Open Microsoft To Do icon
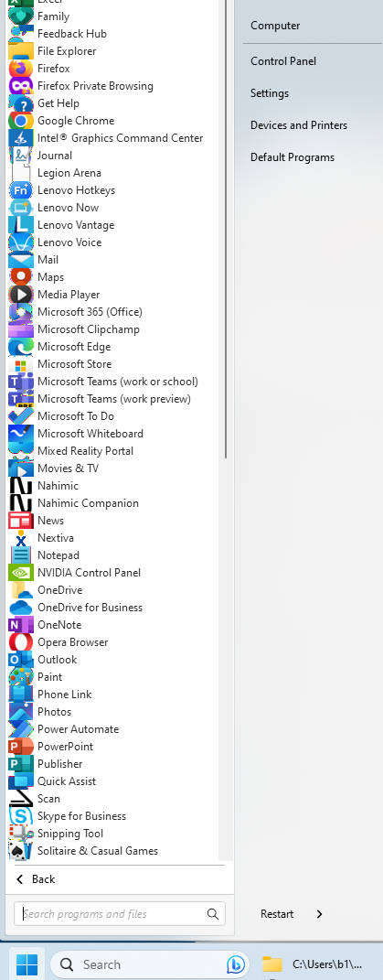 click(x=21, y=416)
